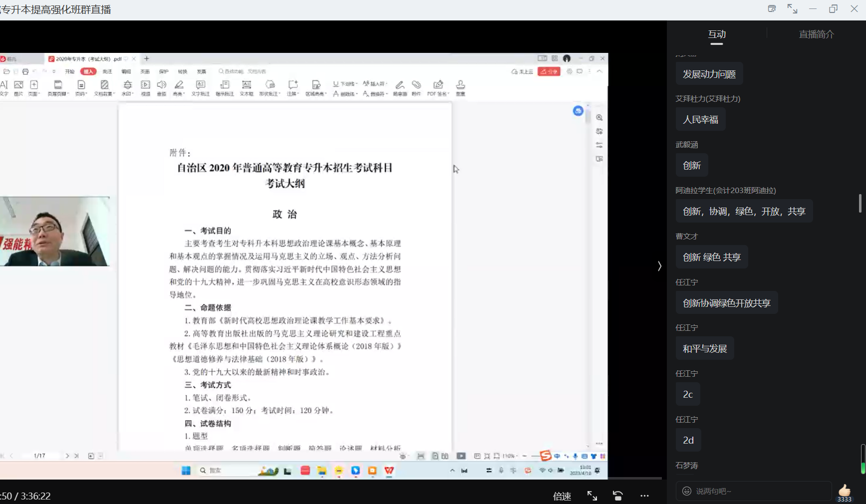Viewport: 866px width, 504px height.
Task: Click the refresh stream icon
Action: pyautogui.click(x=618, y=496)
